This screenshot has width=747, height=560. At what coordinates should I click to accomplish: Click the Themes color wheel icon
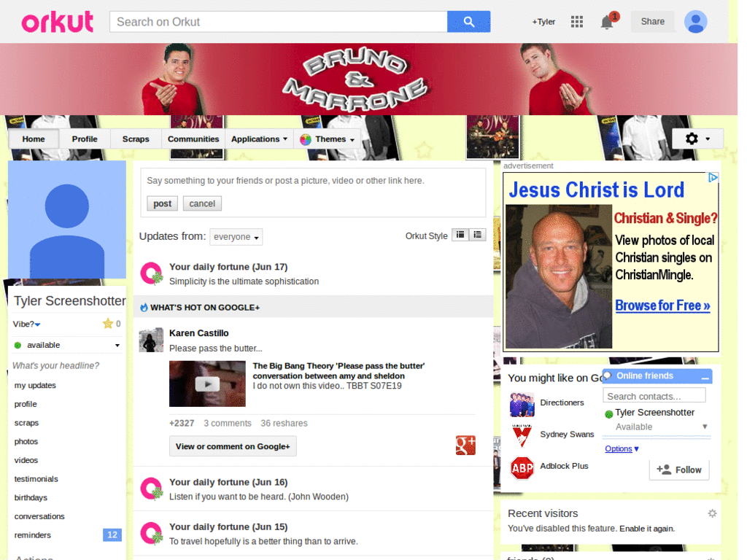306,139
